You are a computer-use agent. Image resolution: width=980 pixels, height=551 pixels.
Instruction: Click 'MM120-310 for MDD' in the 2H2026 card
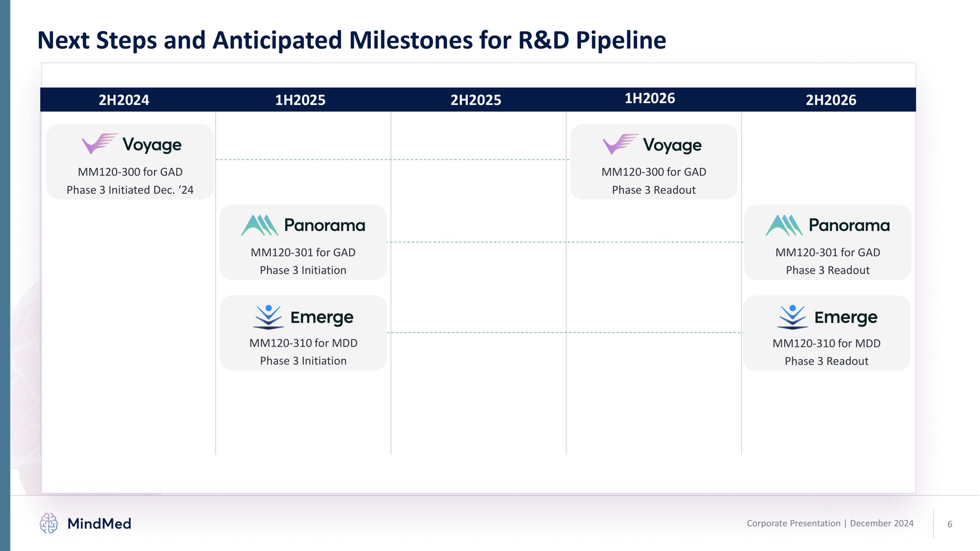click(826, 343)
